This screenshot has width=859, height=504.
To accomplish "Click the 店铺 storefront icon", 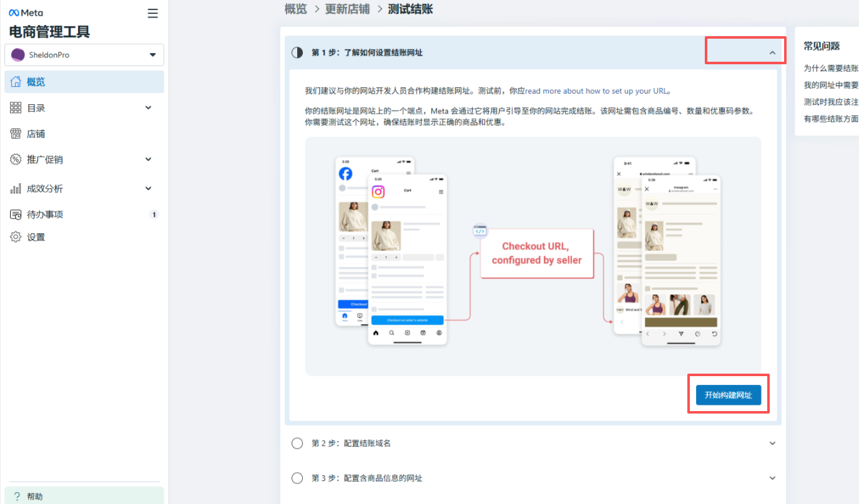I will (x=16, y=133).
